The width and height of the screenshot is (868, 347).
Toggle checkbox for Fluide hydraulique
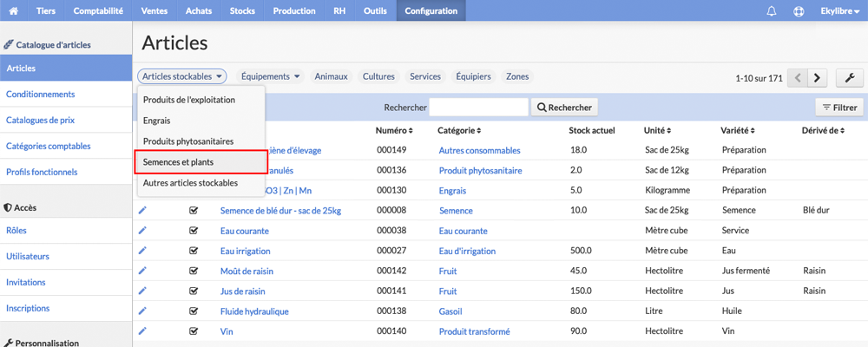pyautogui.click(x=194, y=311)
